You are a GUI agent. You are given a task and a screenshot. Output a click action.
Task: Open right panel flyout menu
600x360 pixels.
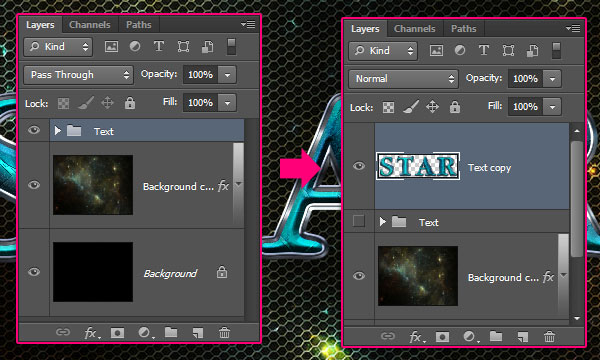pos(573,28)
